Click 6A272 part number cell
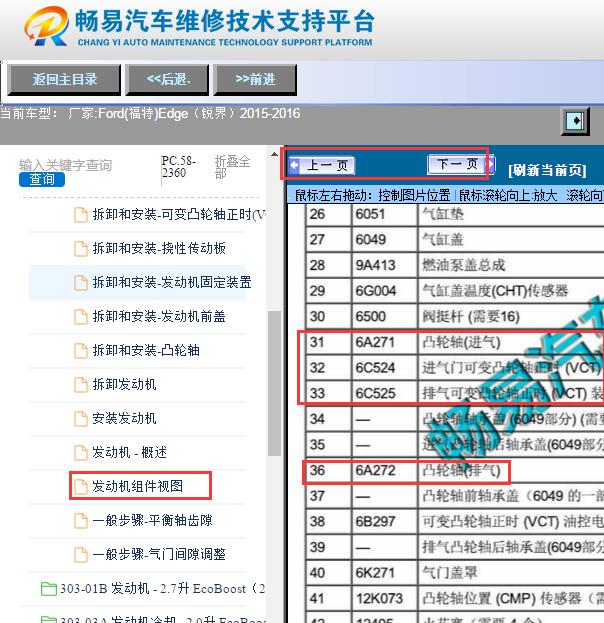The width and height of the screenshot is (604, 623). 385,470
